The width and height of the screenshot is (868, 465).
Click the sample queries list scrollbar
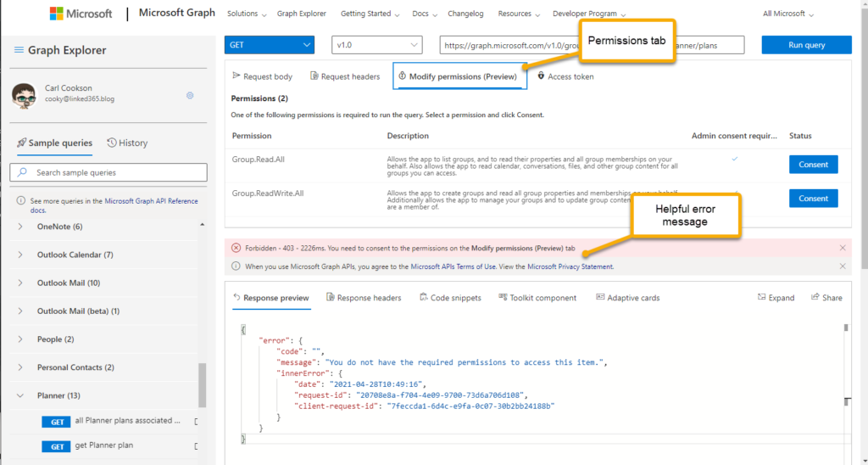(202, 384)
